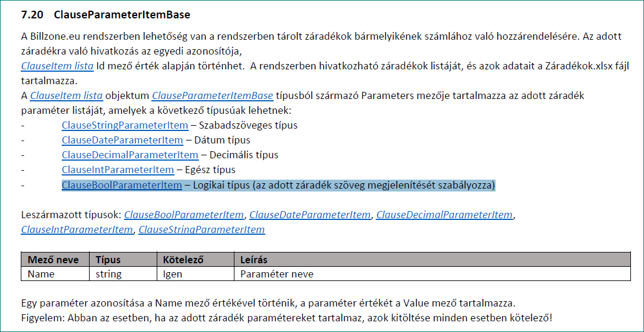Screen dimensions: 644x332
Task: Open the ClauseItem lista link before "objektum"
Action: coord(66,96)
